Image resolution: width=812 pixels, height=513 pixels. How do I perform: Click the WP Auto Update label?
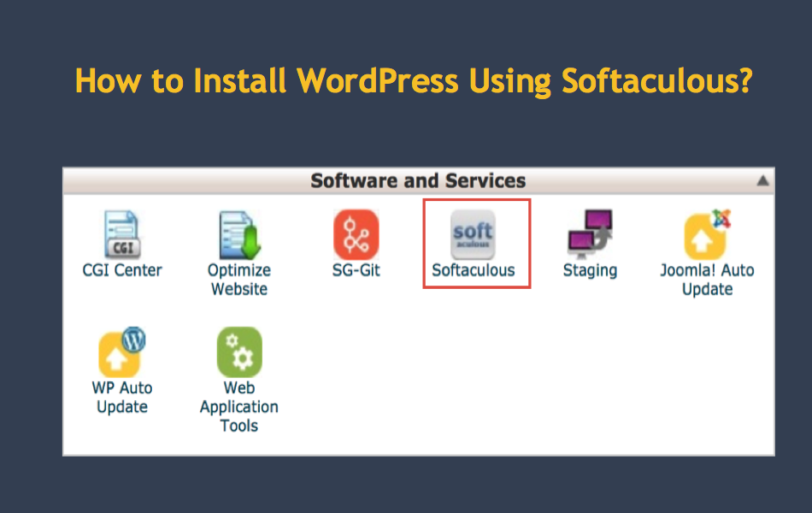coord(122,397)
